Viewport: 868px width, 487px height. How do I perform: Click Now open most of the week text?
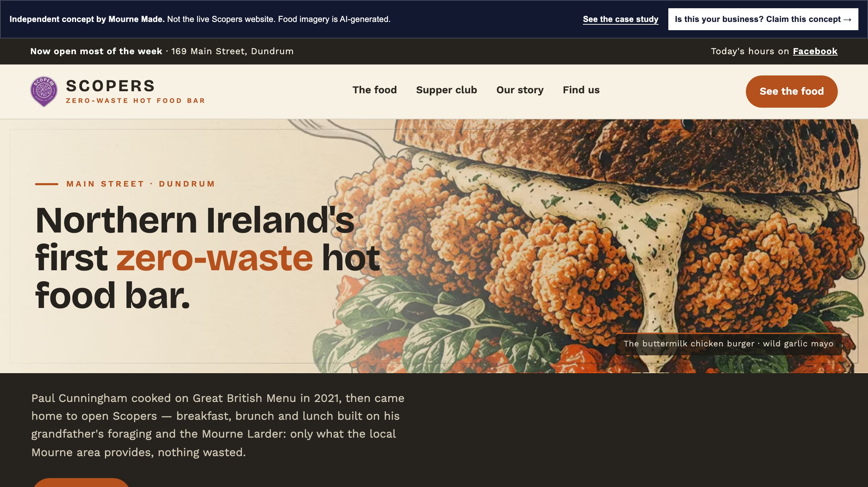96,51
